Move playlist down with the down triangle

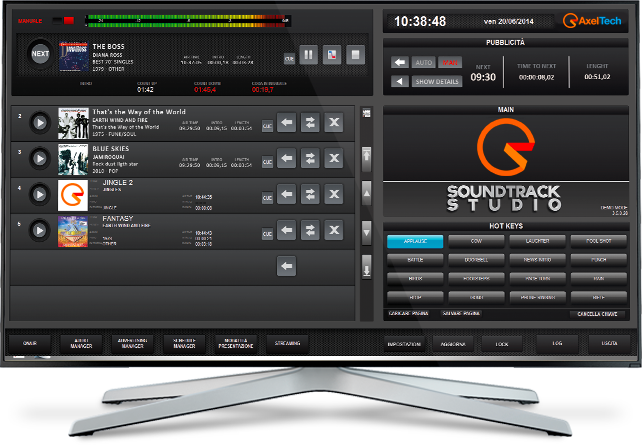click(x=366, y=233)
